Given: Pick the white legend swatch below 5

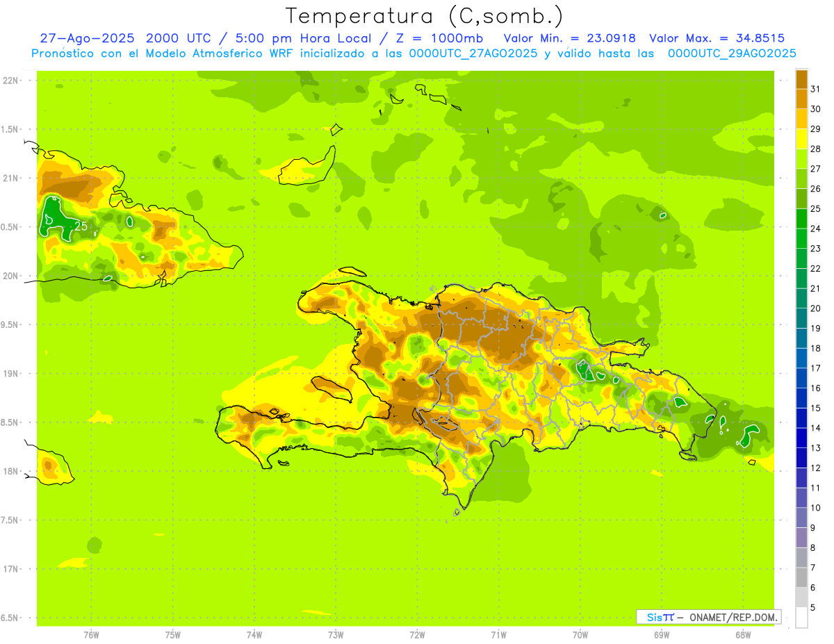Looking at the screenshot, I should pyautogui.click(x=801, y=617).
